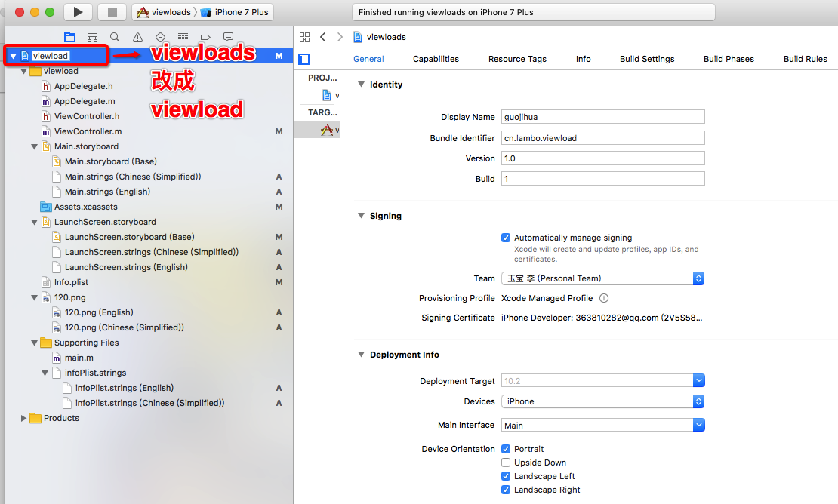
Task: Collapse the 120.png group
Action: coord(34,297)
